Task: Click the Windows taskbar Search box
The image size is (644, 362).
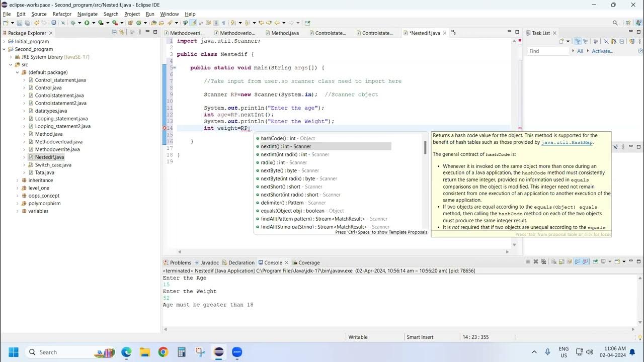Action: [x=70, y=352]
